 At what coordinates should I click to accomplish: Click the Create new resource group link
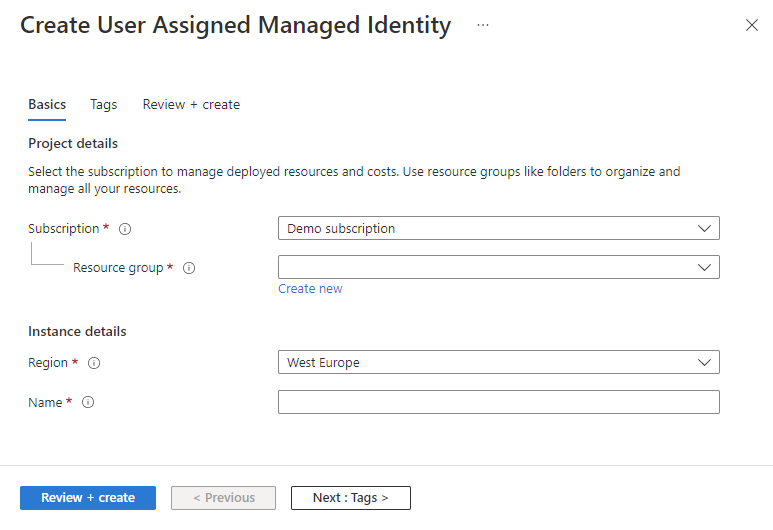(310, 288)
